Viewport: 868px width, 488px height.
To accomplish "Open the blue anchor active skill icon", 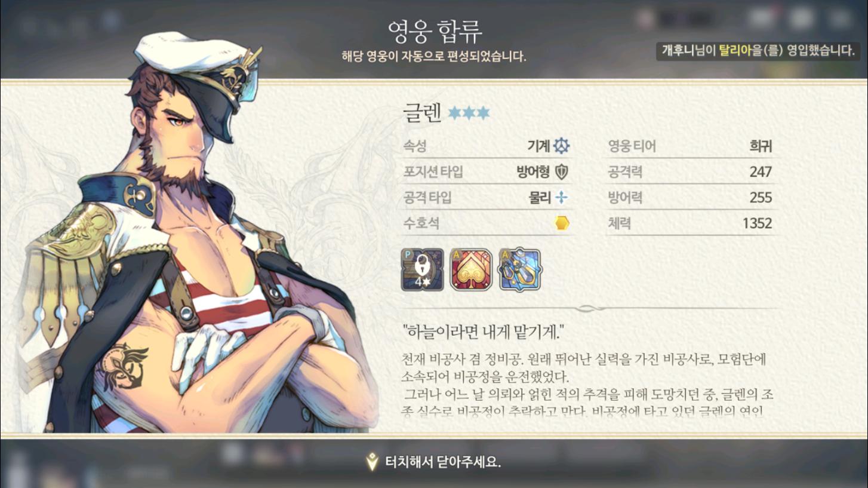I will [x=519, y=269].
